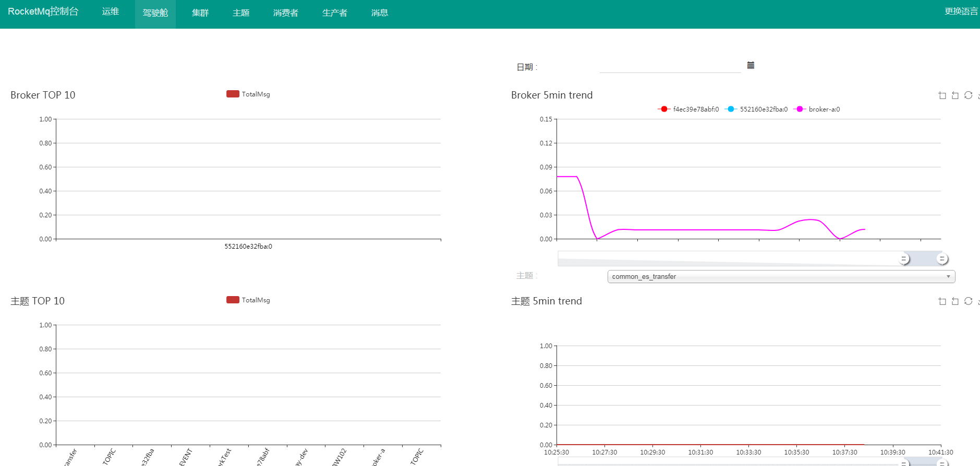Toggle the 552160e32fba:0 series legend

pos(756,109)
